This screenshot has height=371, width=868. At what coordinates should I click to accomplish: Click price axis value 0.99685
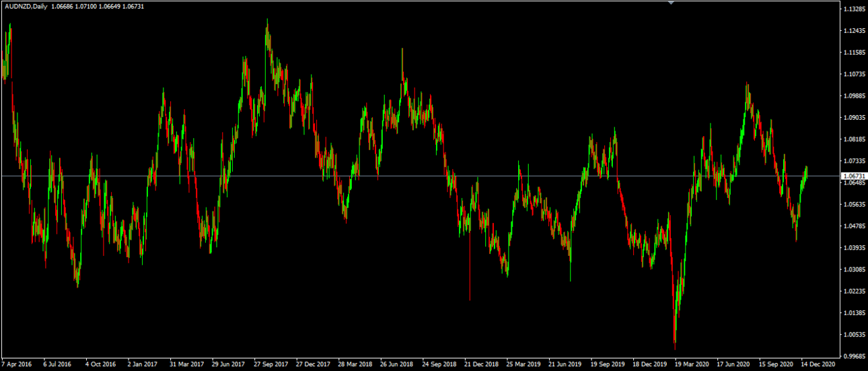(853, 356)
